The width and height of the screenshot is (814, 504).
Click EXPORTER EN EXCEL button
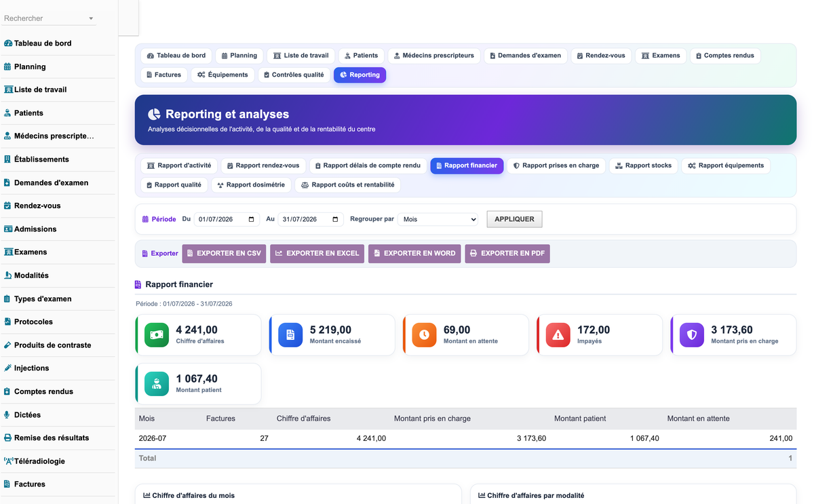(317, 254)
